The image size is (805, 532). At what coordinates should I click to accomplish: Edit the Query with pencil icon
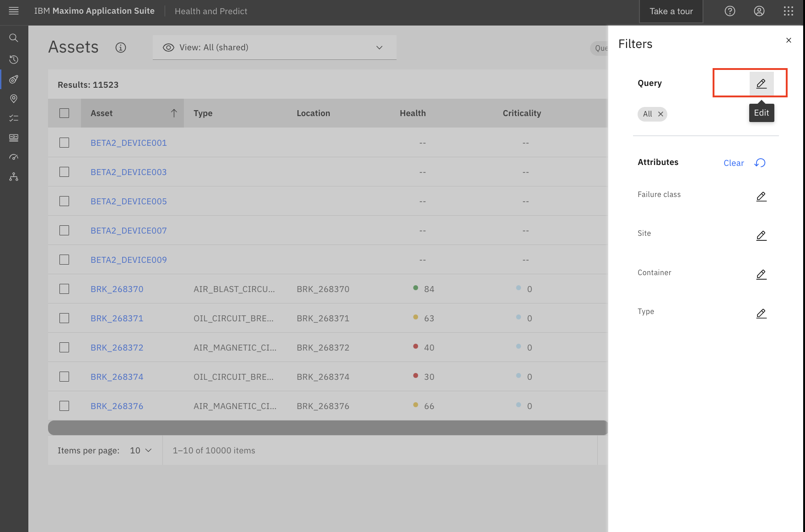762,83
